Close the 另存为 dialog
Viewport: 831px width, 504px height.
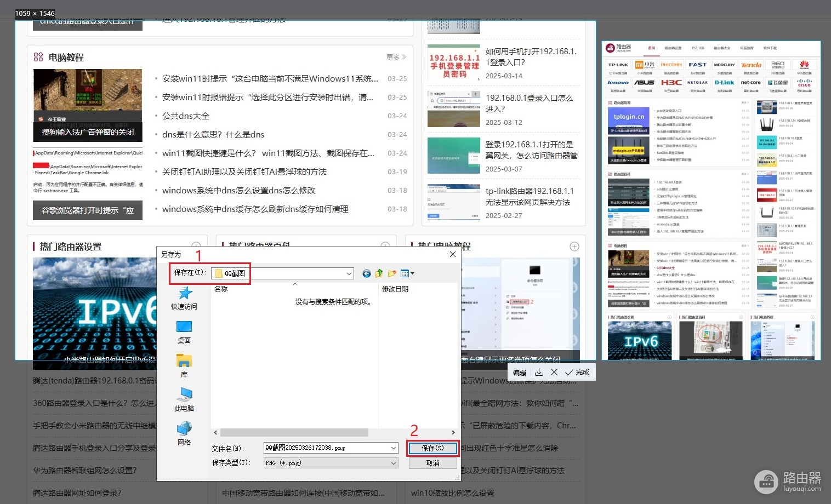click(x=452, y=254)
